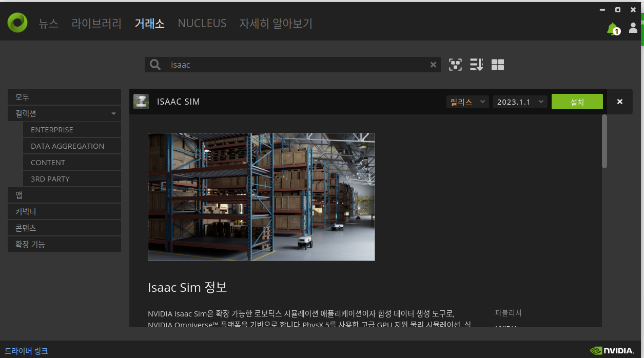This screenshot has width=644, height=358.
Task: Minimize the launcher window
Action: pos(603,10)
